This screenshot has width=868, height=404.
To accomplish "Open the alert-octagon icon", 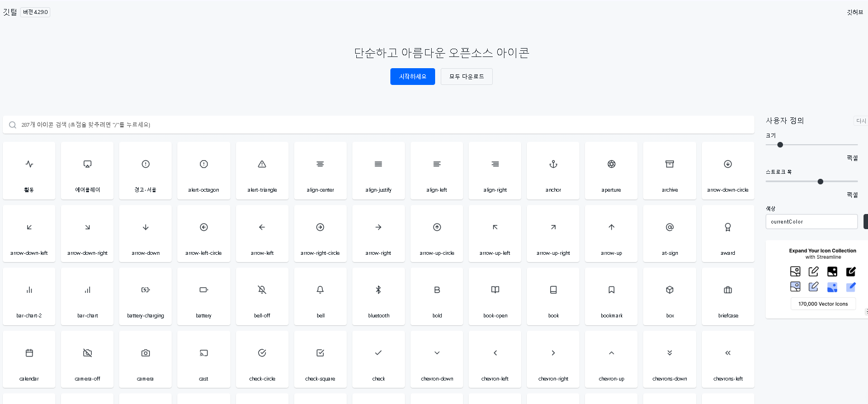I will click(204, 170).
